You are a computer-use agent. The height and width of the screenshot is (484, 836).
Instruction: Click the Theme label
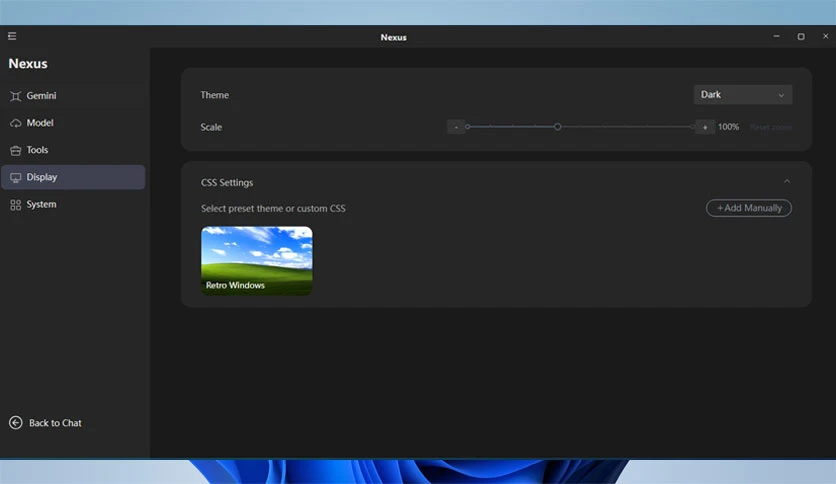tap(214, 95)
